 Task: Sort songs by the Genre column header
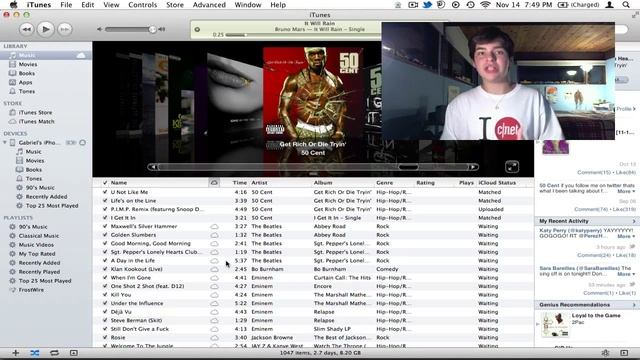pyautogui.click(x=394, y=182)
